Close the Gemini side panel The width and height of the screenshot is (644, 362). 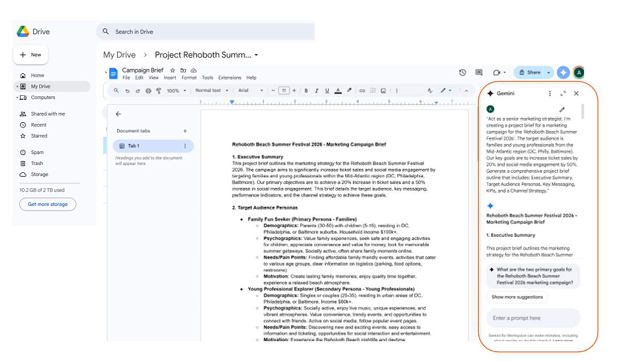click(x=576, y=93)
